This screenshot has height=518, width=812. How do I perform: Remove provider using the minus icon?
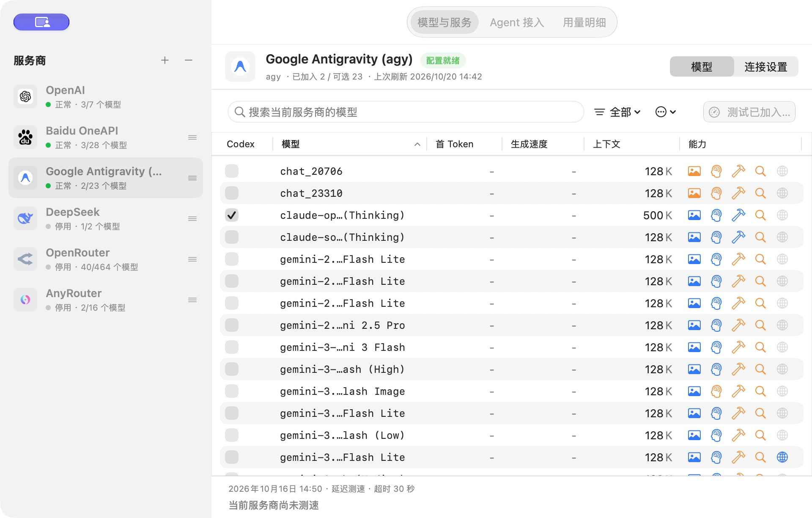point(189,61)
